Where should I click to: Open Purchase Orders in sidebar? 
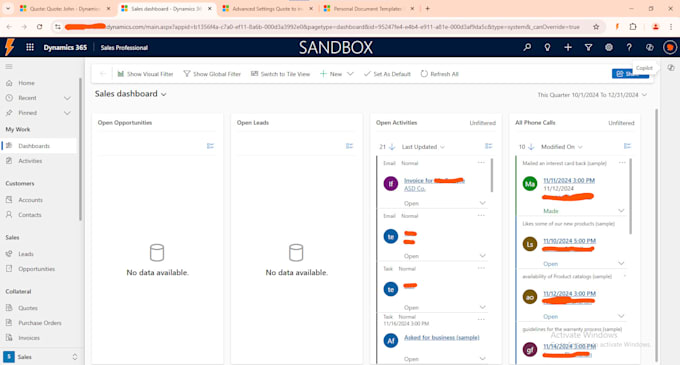point(39,323)
